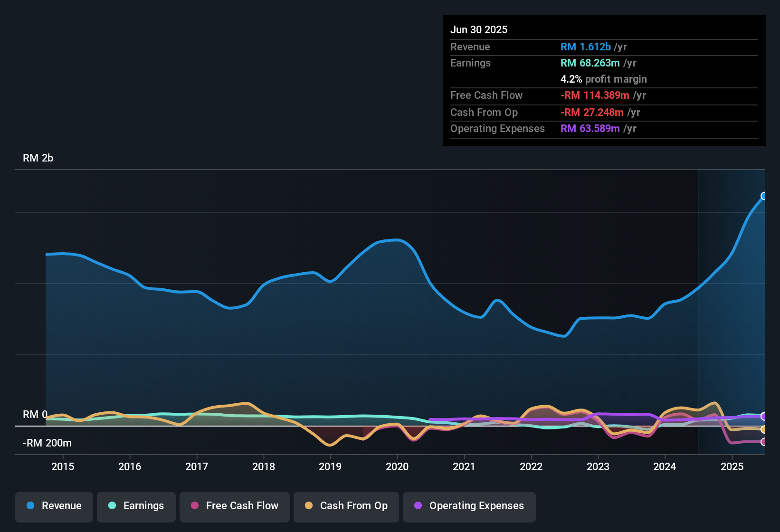Click the purple Operating Expenses legend dot
Image resolution: width=780 pixels, height=532 pixels.
[x=417, y=506]
